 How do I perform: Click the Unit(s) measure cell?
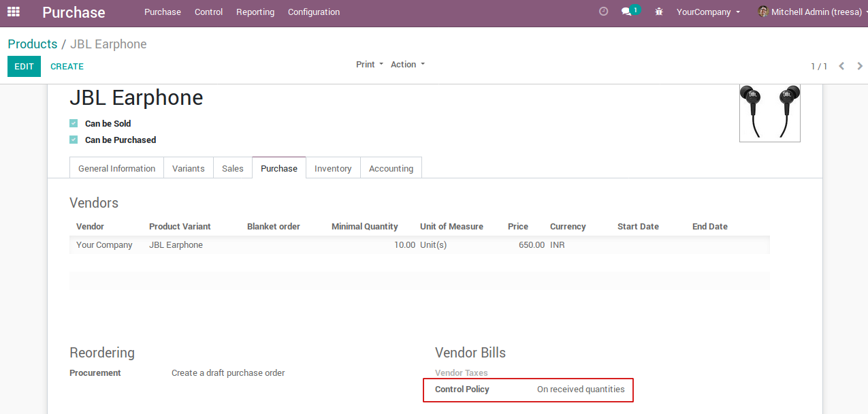tap(433, 245)
